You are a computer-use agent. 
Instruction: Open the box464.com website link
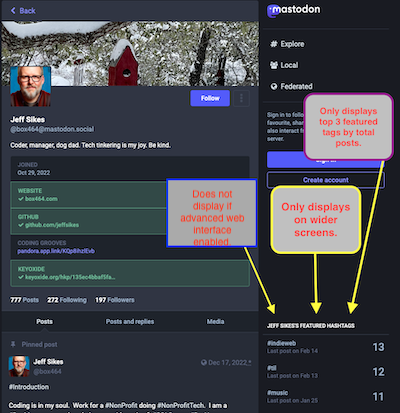click(41, 199)
